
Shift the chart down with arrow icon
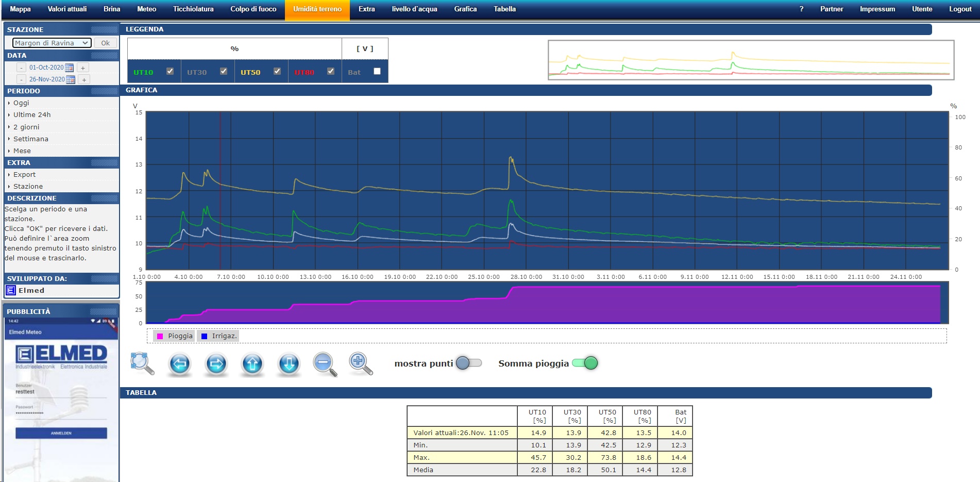[289, 364]
